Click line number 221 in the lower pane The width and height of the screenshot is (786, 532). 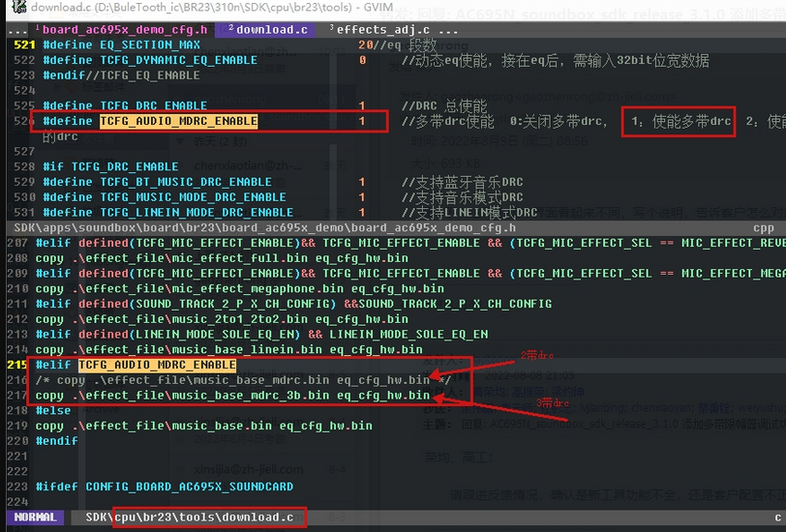coord(17,457)
